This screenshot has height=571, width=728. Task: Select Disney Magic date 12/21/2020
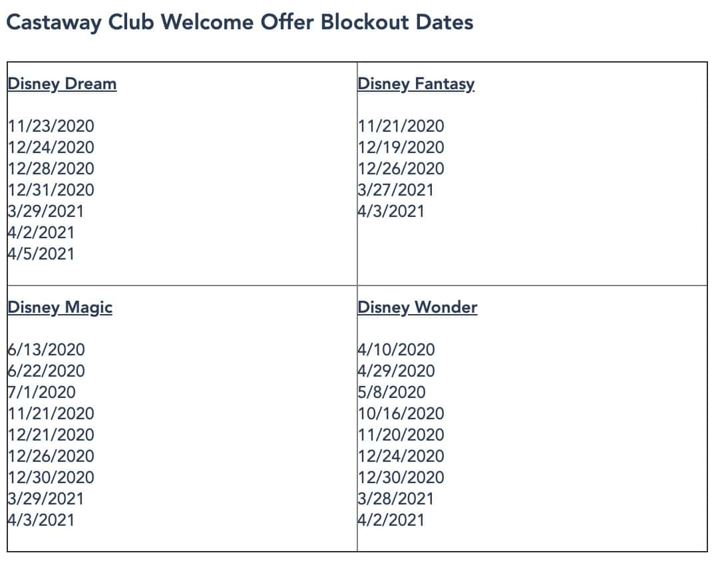point(51,435)
